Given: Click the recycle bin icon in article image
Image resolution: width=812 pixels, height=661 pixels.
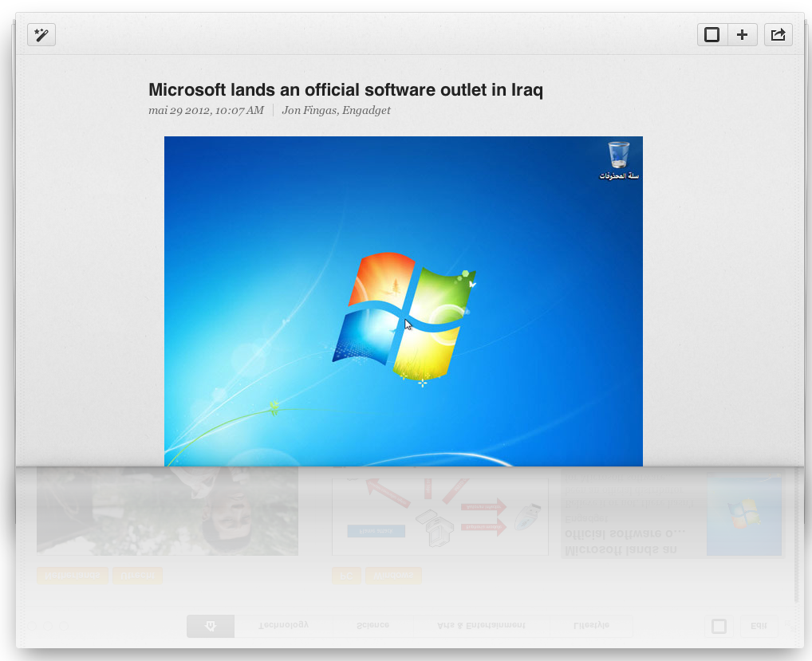Looking at the screenshot, I should coord(618,155).
